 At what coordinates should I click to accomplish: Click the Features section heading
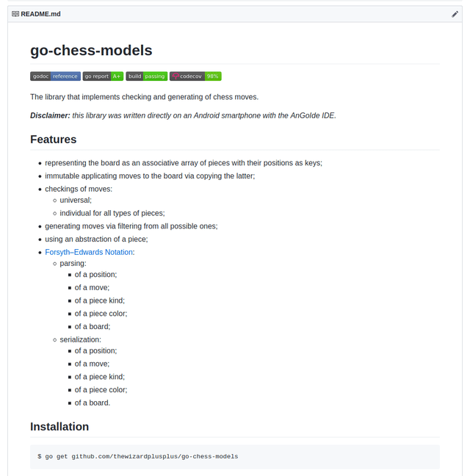54,140
